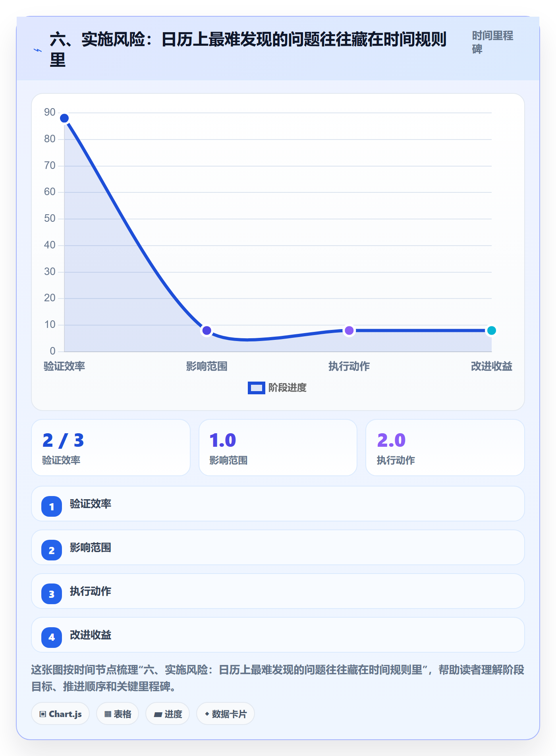Open the 2.0 执行动作 stat card
Viewport: 556px width, 756px height.
click(445, 448)
